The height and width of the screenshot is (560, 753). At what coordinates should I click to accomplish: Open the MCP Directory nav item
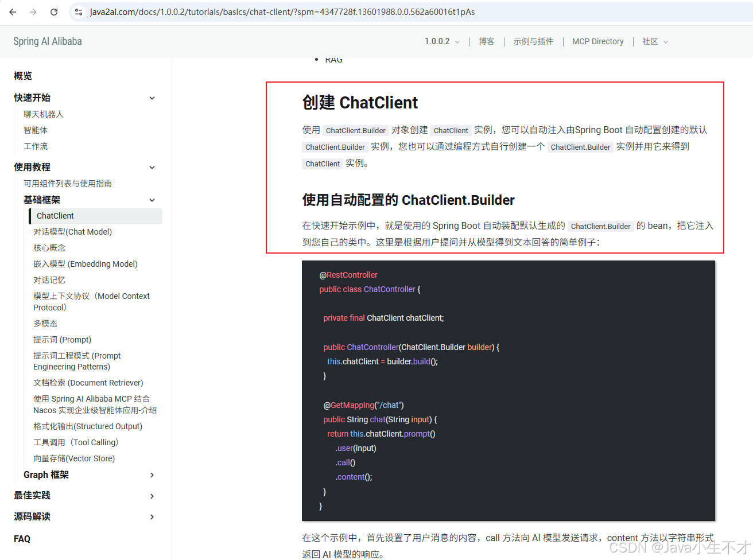[x=597, y=41]
